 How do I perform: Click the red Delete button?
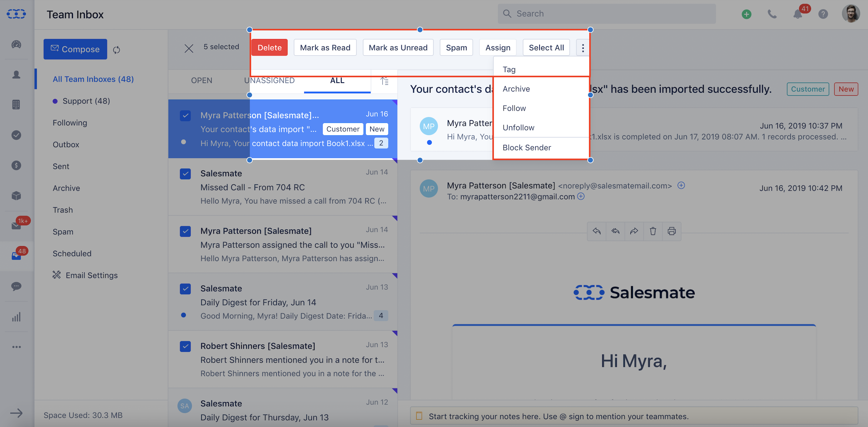(x=269, y=47)
